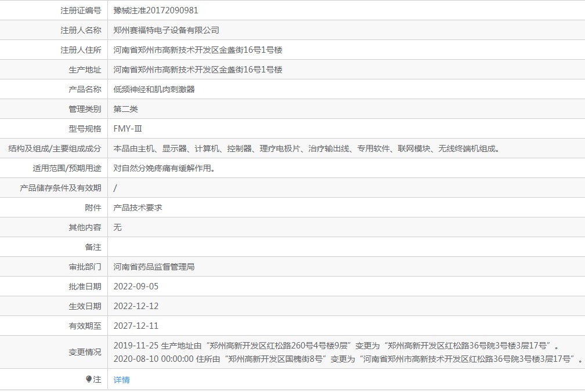Screen dimensions: 585x392
Task: Click the 注册证编号 field label
Action: click(81, 10)
